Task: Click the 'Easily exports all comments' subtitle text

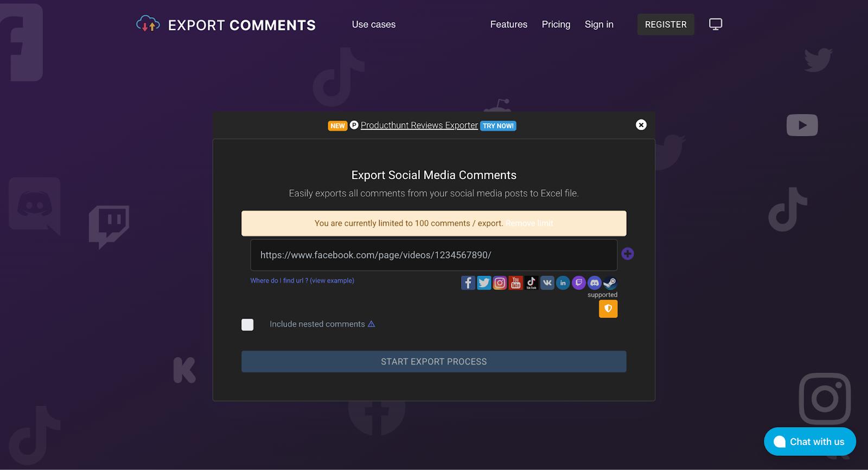Action: [434, 193]
